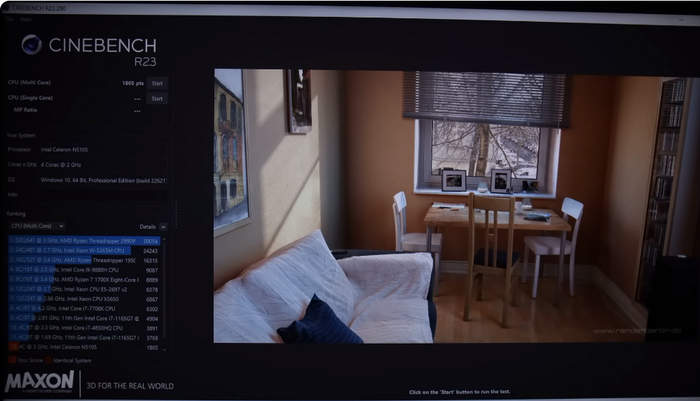700x401 pixels.
Task: Click the Details label in Ranking
Action: pyautogui.click(x=147, y=227)
